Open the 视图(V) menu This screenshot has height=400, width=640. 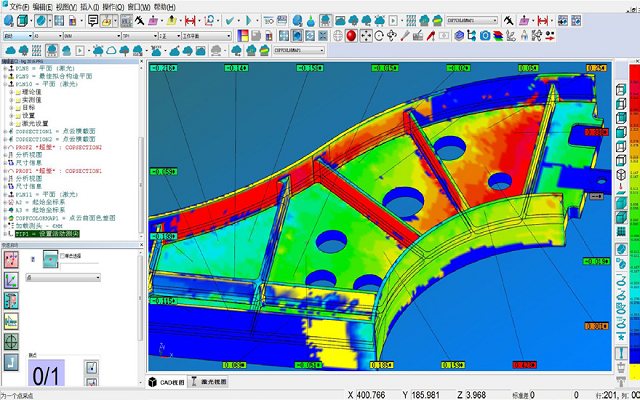tap(67, 7)
